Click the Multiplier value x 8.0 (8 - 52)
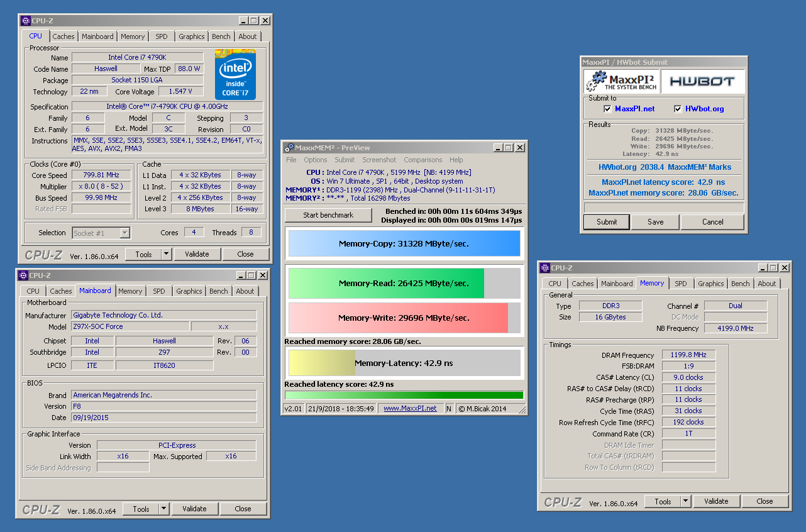 point(101,187)
